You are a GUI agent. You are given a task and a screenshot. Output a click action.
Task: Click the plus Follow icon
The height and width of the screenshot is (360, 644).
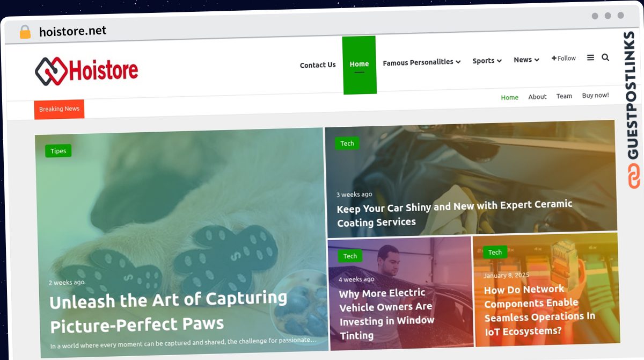(563, 58)
